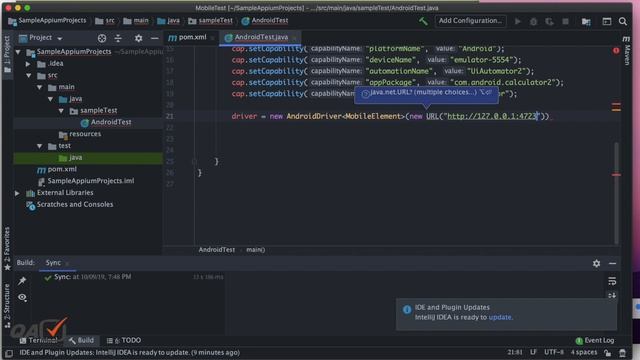The width and height of the screenshot is (640, 360).
Task: Collapse the test folder
Action: (x=40, y=146)
